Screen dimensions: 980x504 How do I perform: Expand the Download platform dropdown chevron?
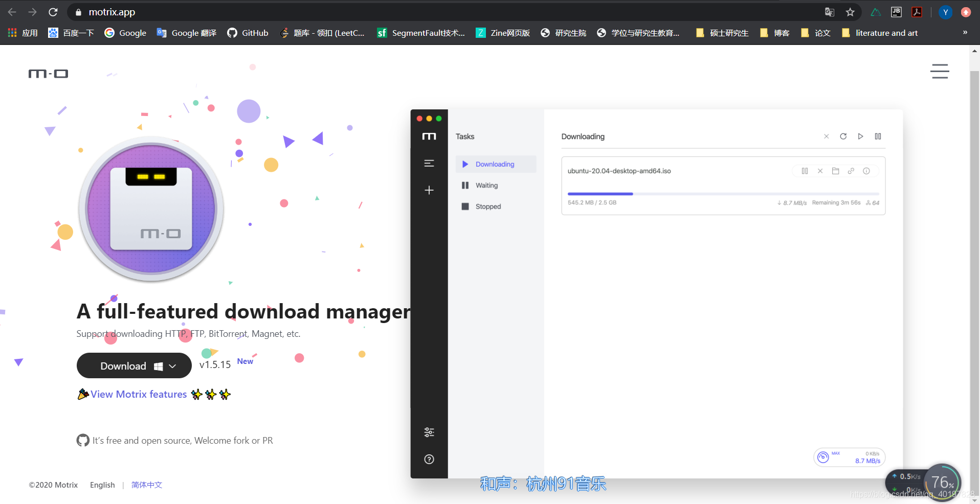click(172, 366)
